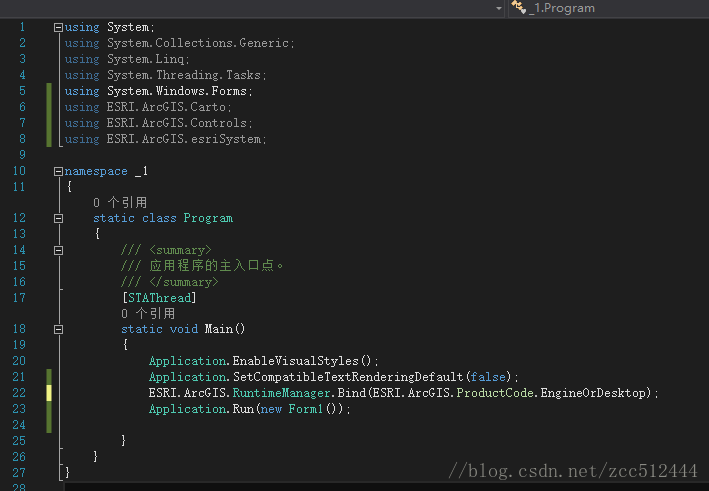Click 'Application' on the Run line

(x=187, y=409)
